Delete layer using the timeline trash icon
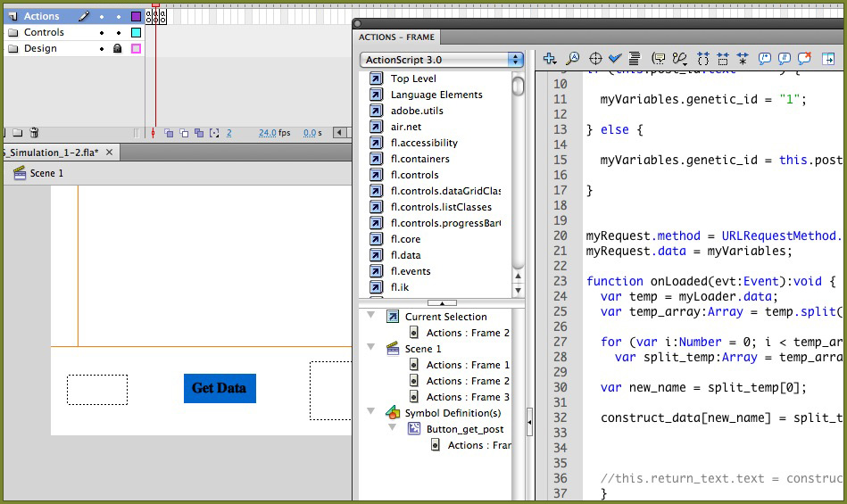This screenshot has height=504, width=847. coord(34,133)
